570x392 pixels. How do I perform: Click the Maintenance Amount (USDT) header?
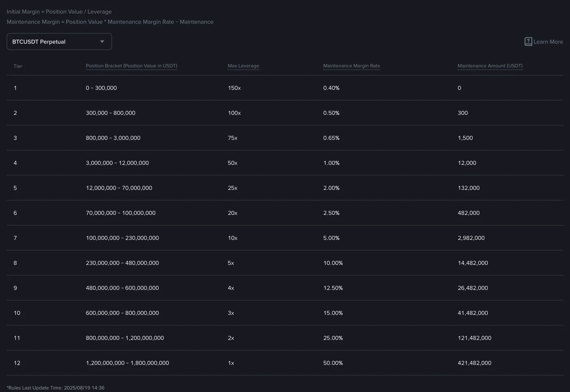pyautogui.click(x=490, y=66)
